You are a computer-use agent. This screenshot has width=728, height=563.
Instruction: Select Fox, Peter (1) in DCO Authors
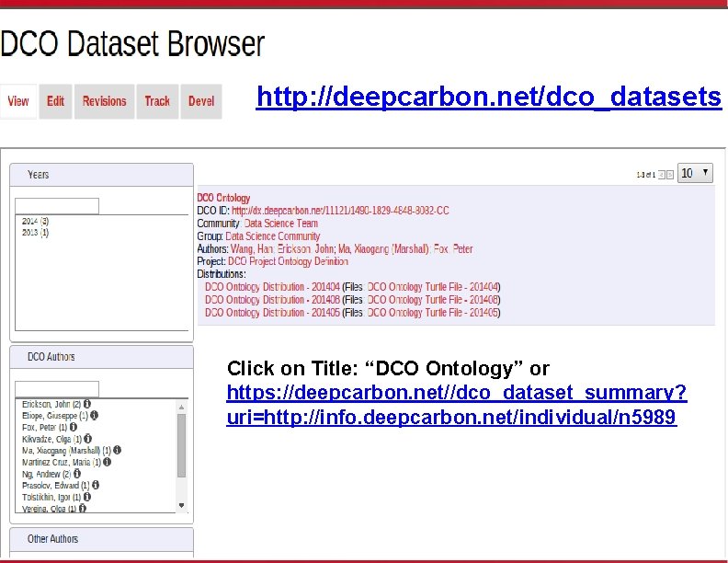point(44,428)
